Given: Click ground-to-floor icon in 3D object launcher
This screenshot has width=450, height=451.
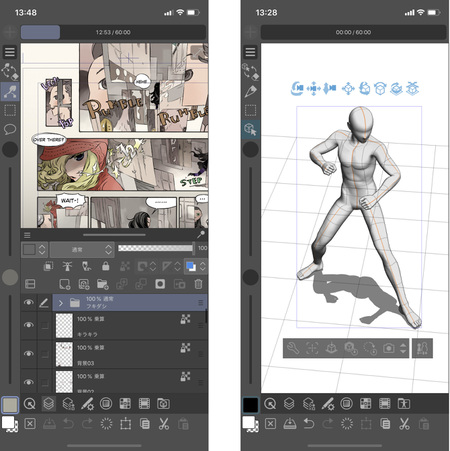Looking at the screenshot, I should 331,348.
